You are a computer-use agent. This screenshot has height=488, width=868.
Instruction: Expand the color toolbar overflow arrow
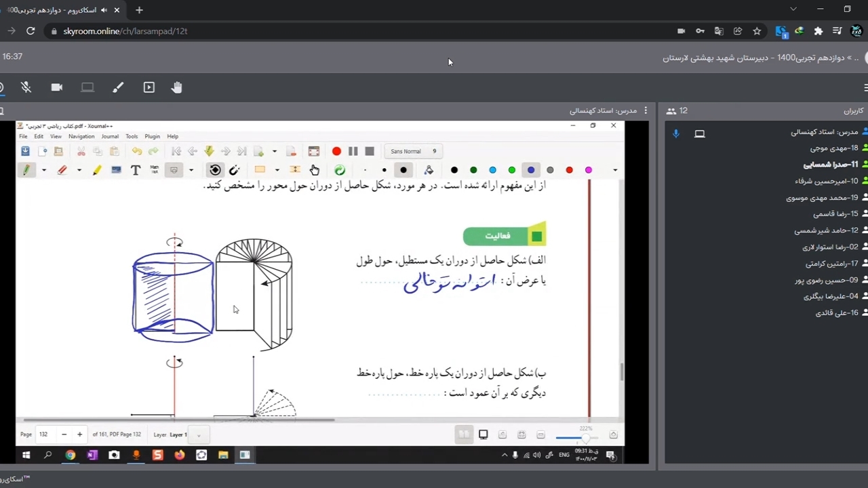coord(614,170)
